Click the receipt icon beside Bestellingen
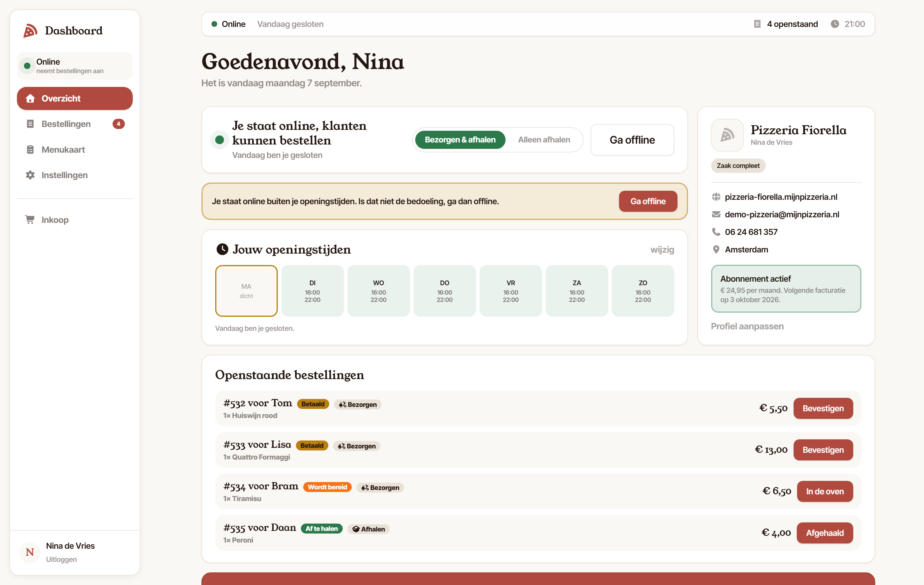Image resolution: width=924 pixels, height=585 pixels. pos(30,124)
